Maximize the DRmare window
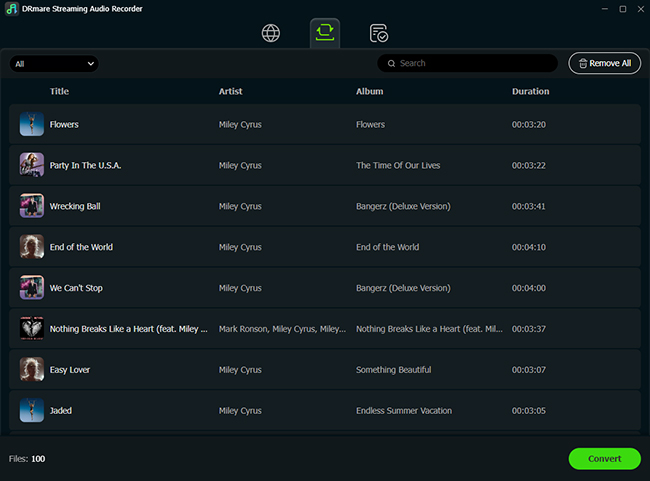Screen dimensions: 650x481 (x=623, y=9)
